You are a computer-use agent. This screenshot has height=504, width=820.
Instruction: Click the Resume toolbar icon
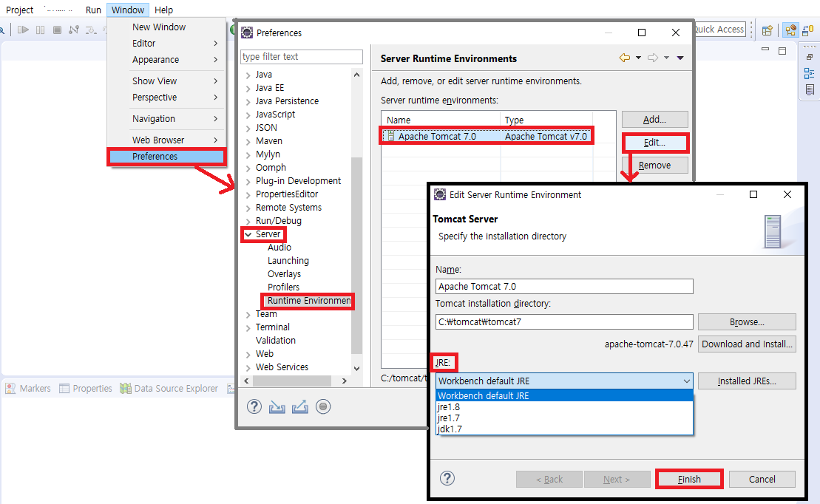pos(23,30)
